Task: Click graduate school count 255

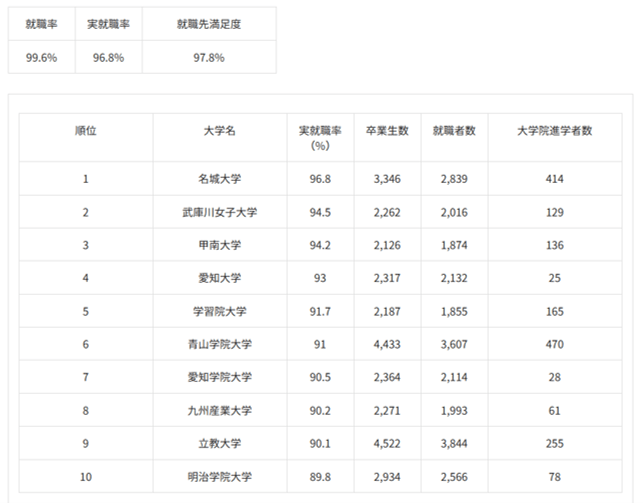Action: pyautogui.click(x=555, y=444)
